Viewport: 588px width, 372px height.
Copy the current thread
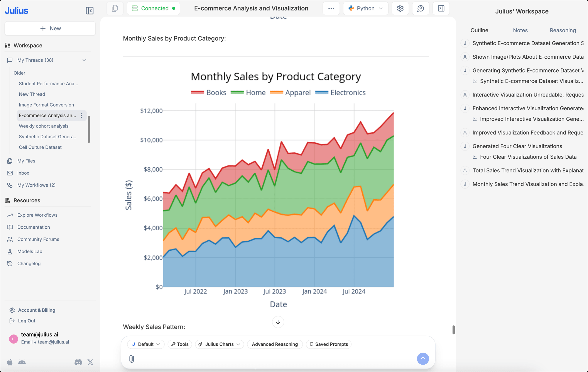click(115, 8)
